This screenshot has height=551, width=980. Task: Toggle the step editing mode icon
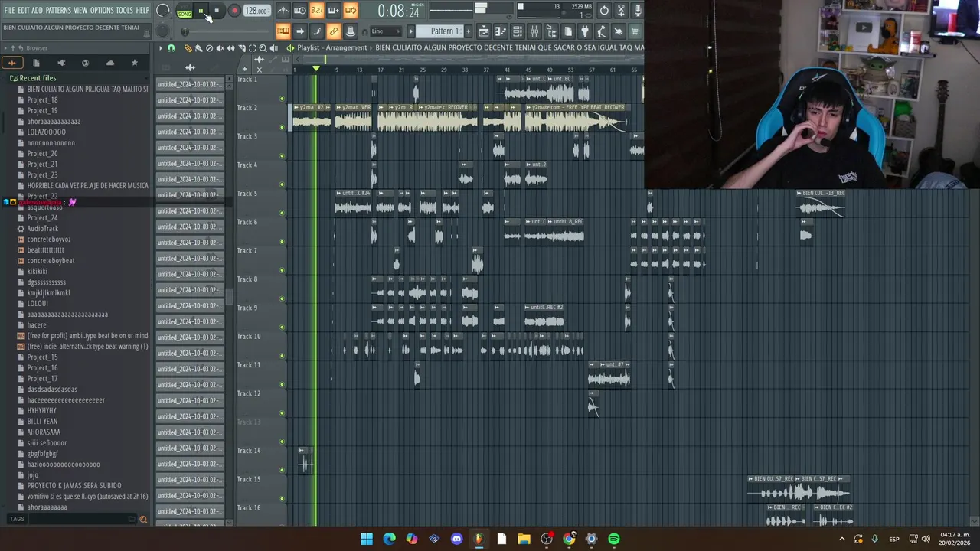(x=316, y=31)
